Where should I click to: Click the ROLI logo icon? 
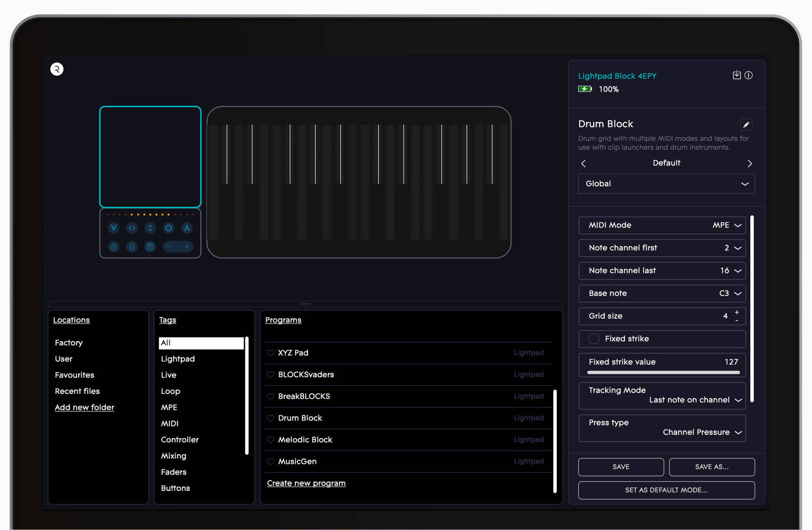[x=57, y=69]
